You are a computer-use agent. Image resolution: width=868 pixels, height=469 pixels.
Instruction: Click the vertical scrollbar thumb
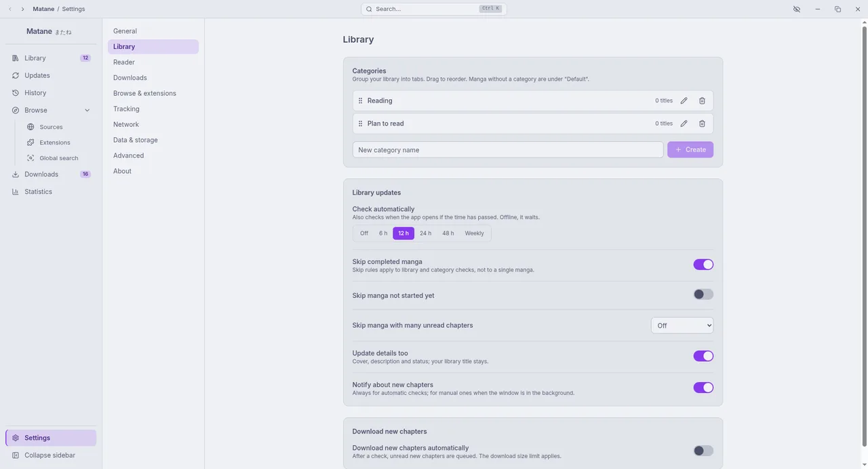[x=864, y=237]
